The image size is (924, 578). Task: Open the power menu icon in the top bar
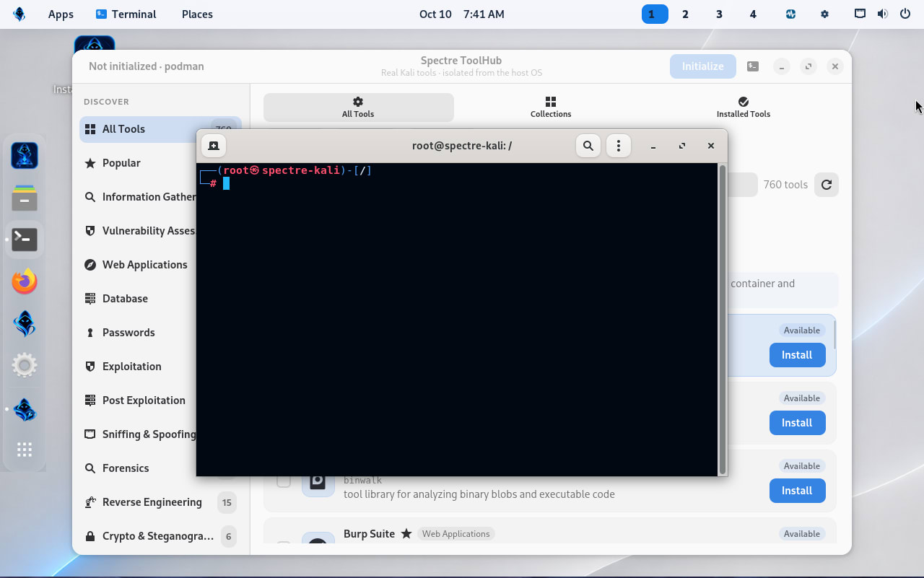(x=905, y=14)
